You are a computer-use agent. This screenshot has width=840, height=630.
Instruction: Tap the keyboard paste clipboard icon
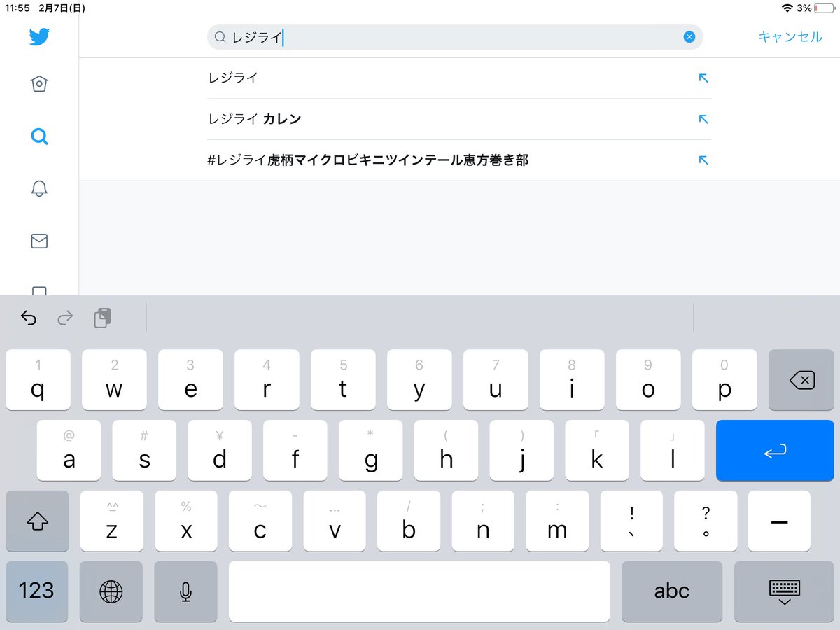coord(102,318)
